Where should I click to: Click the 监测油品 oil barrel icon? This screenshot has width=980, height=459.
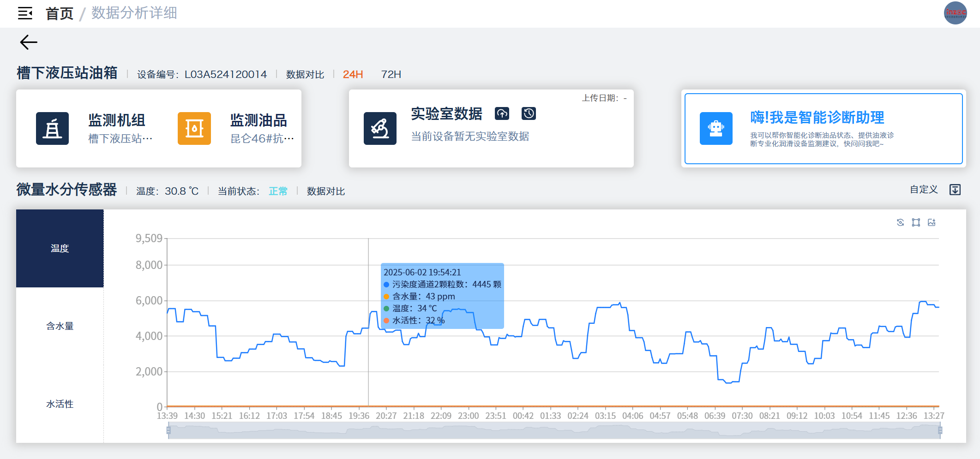pos(194,128)
